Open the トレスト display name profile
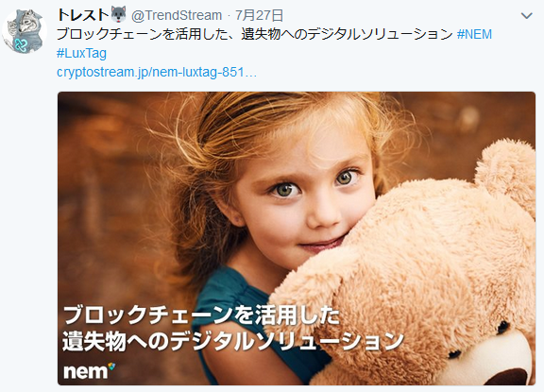This screenshot has height=392, width=544. [x=82, y=15]
